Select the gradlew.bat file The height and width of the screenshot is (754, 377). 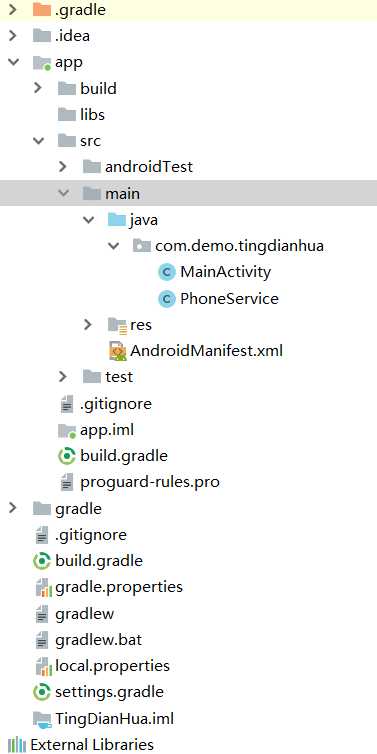click(88, 640)
